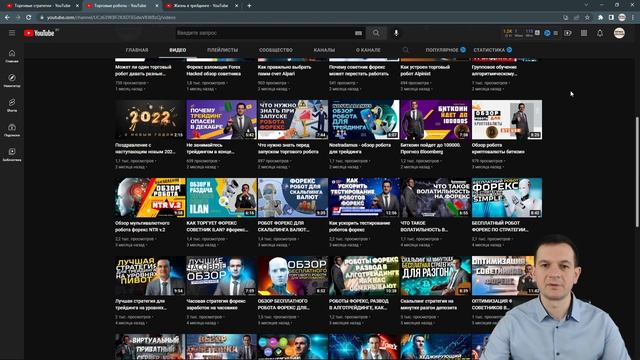Activate voice search microphone
This screenshot has height=360, width=640.
pyautogui.click(x=396, y=33)
